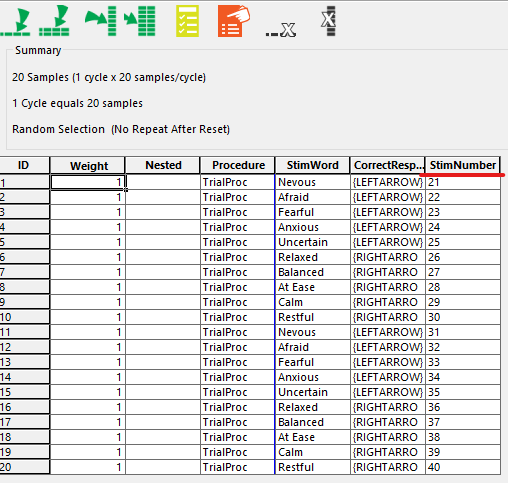Image resolution: width=508 pixels, height=483 pixels.
Task: Open the orange list Properties icon
Action: 234,21
